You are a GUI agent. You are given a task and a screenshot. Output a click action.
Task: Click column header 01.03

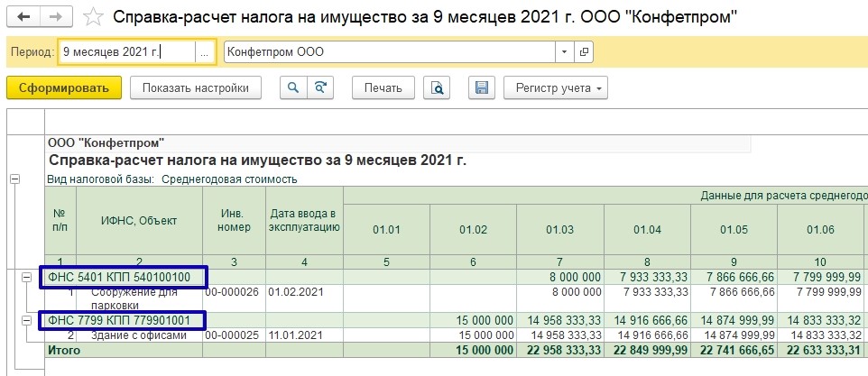[560, 229]
